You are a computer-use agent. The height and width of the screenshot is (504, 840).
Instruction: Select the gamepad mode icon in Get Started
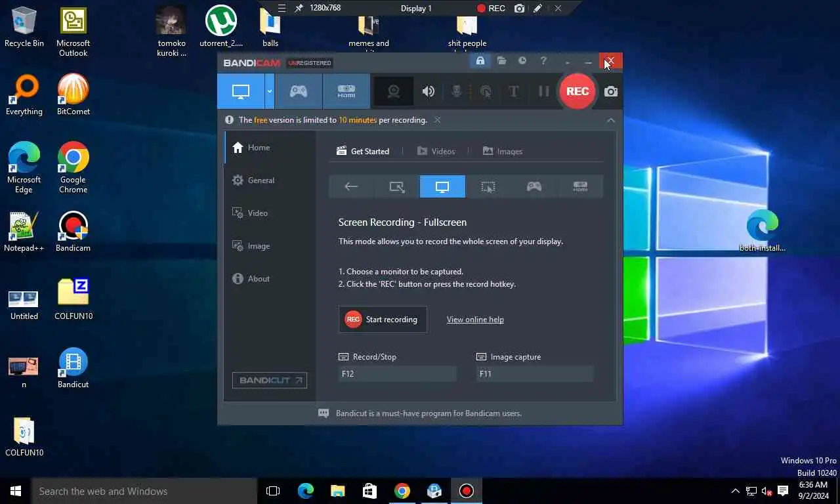(534, 186)
